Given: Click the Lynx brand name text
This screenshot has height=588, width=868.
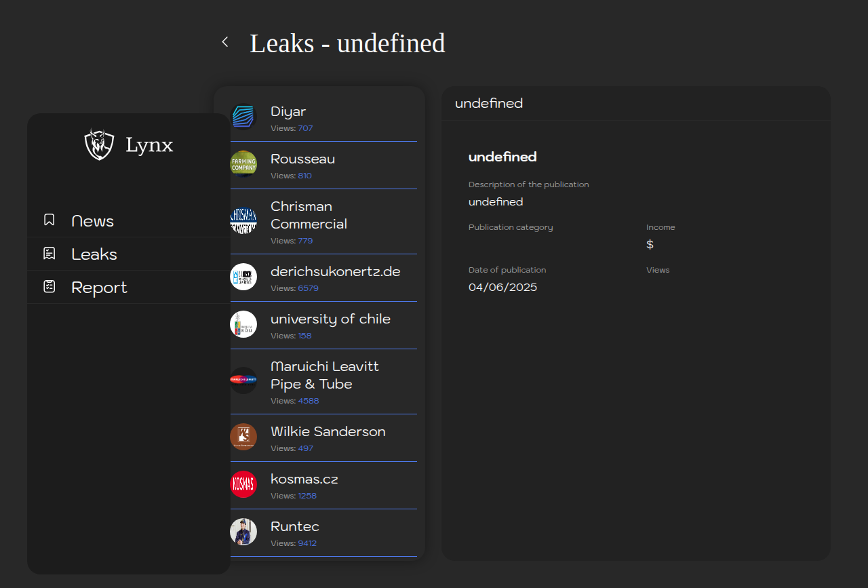Looking at the screenshot, I should tap(149, 145).
